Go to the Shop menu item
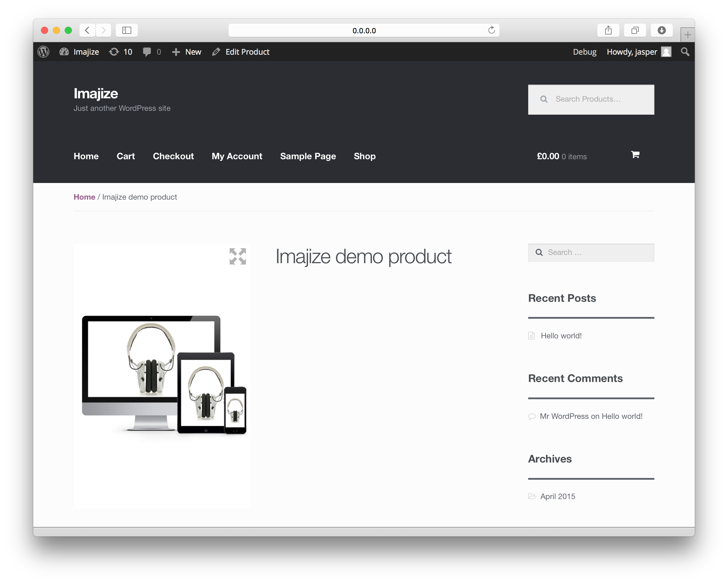The image size is (728, 584). pos(365,156)
